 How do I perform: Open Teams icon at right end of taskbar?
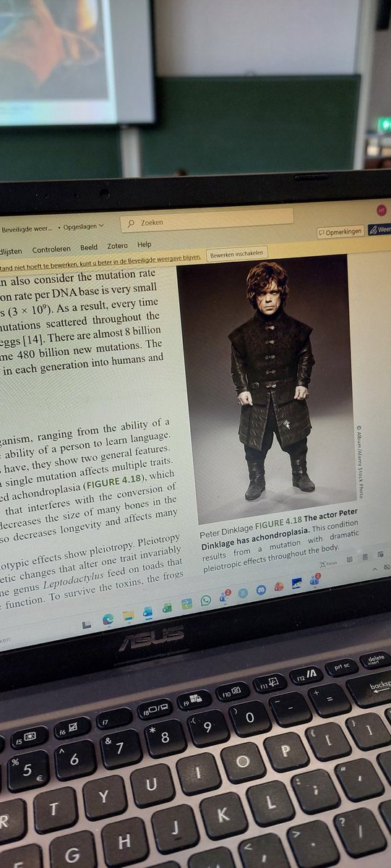pyautogui.click(x=314, y=579)
